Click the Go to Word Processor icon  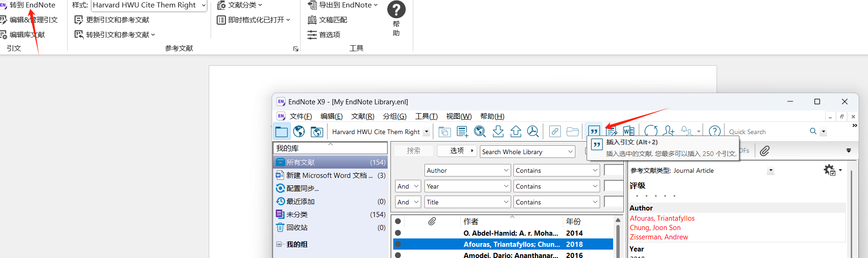[x=629, y=132]
